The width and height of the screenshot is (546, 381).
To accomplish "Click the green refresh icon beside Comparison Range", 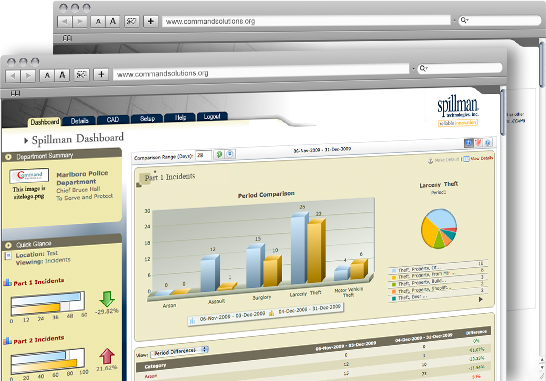I will (219, 154).
